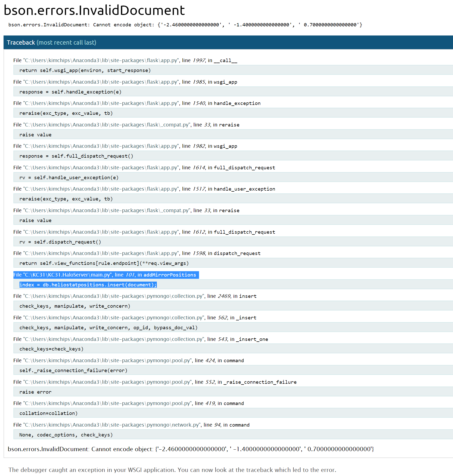Expand the handle_exception frame at line 1540

pyautogui.click(x=137, y=103)
